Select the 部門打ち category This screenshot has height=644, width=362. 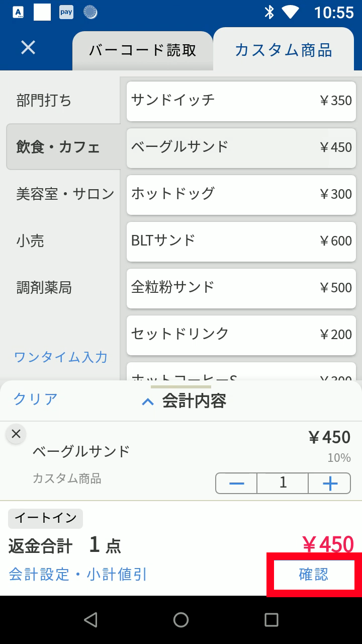coord(44,101)
